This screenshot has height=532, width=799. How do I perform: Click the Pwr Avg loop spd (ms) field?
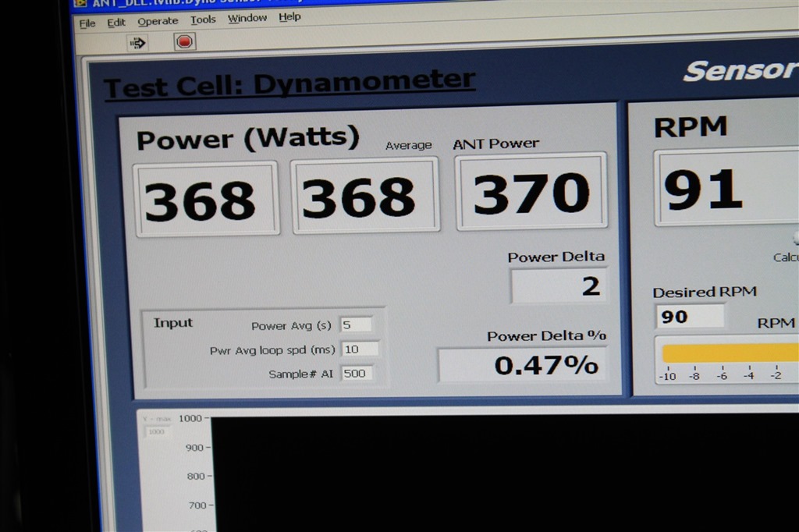360,349
